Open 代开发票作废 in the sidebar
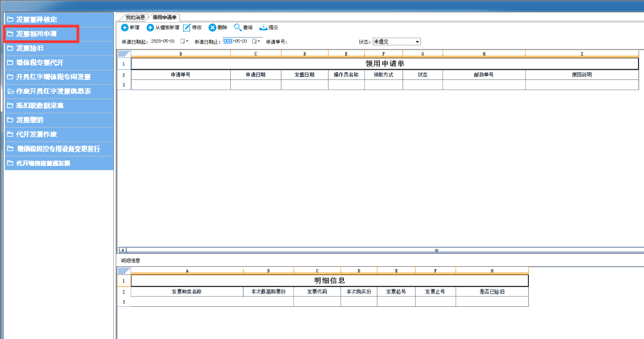The width and height of the screenshot is (644, 339). tap(59, 134)
